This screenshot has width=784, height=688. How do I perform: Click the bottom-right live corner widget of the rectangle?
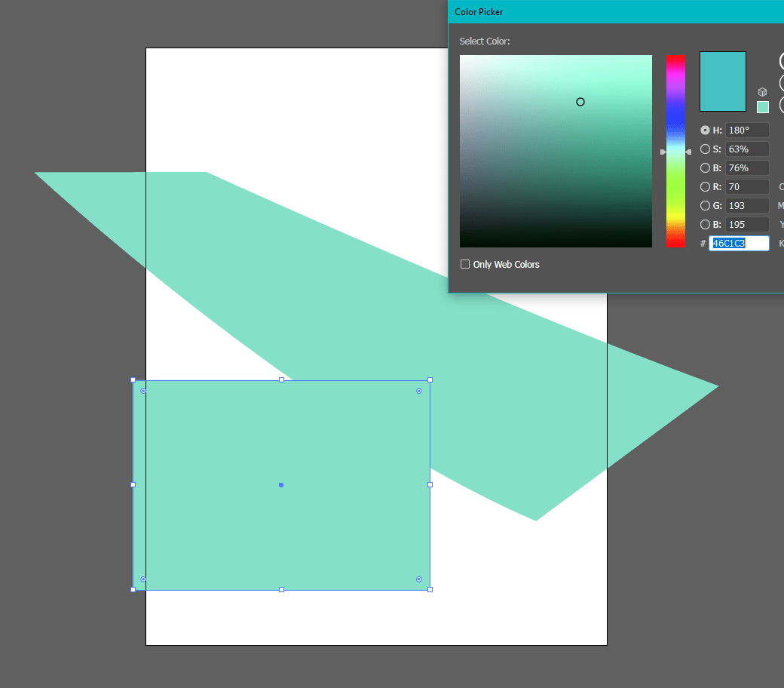pyautogui.click(x=419, y=579)
